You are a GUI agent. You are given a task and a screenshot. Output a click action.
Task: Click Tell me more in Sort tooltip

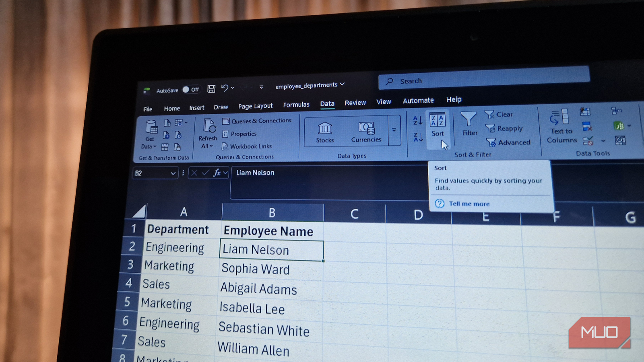[x=469, y=204]
